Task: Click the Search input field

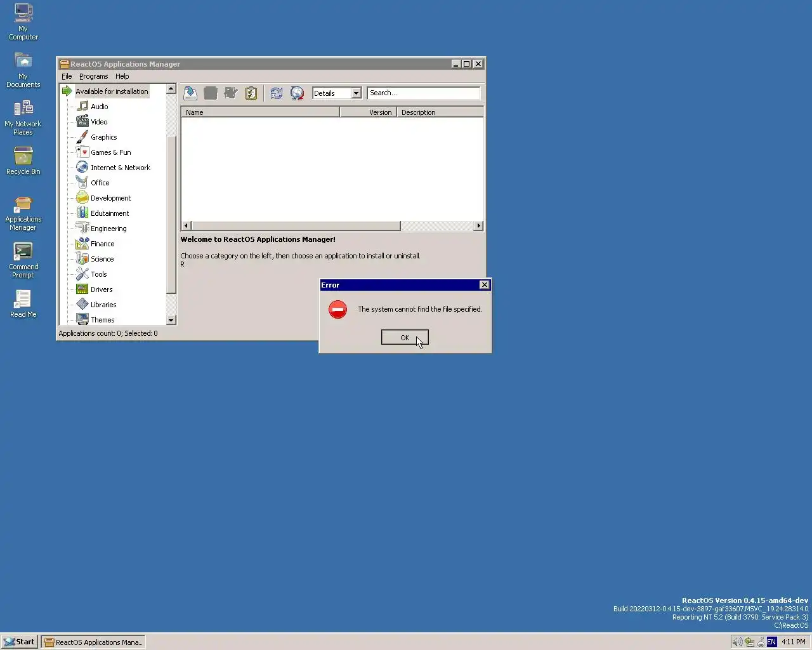Action: pyautogui.click(x=423, y=93)
